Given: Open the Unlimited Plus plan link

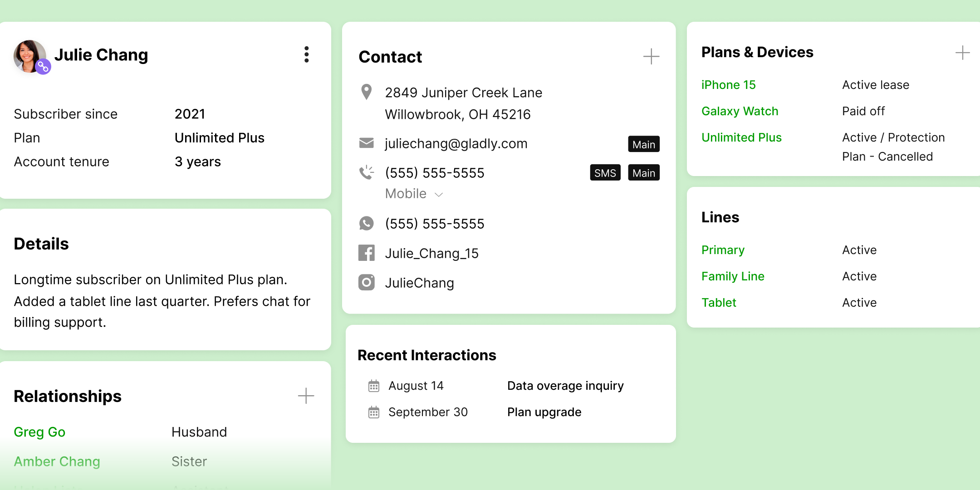Looking at the screenshot, I should click(x=741, y=137).
